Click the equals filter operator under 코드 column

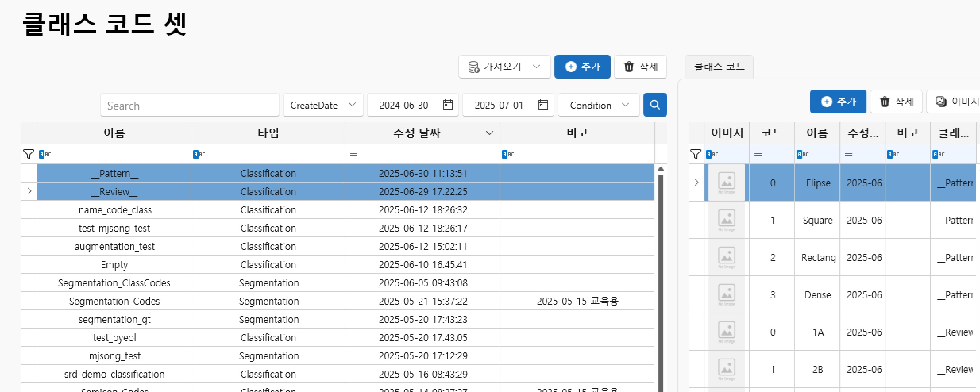[758, 154]
